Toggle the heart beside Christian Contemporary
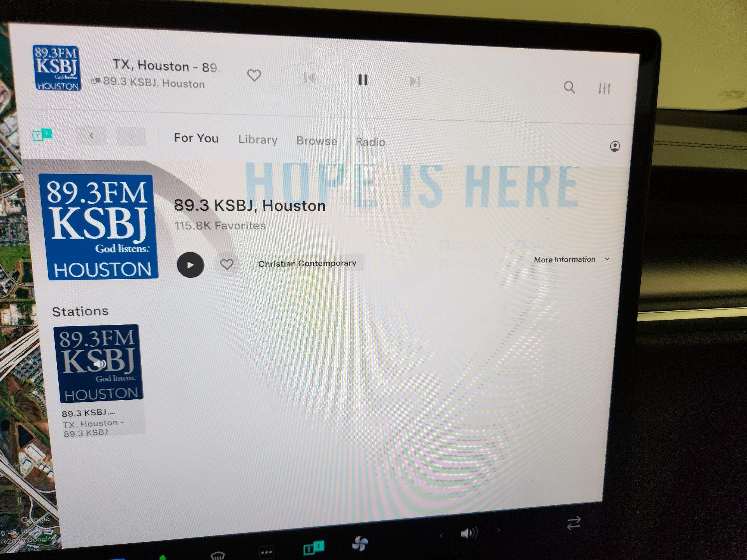747x560 pixels. click(226, 264)
